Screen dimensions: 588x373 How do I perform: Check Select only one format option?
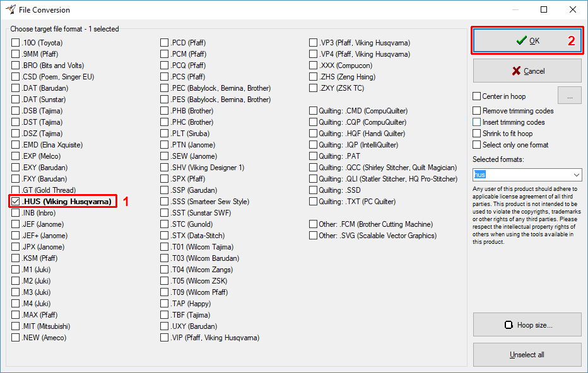point(476,144)
